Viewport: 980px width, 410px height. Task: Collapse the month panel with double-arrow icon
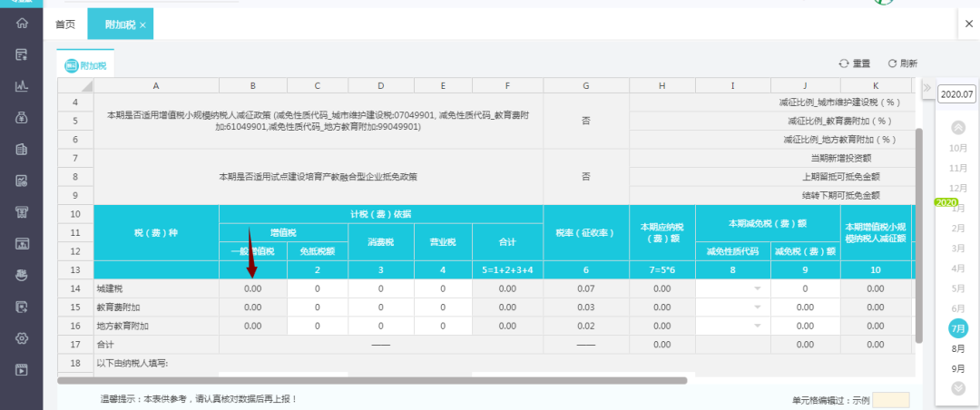927,88
